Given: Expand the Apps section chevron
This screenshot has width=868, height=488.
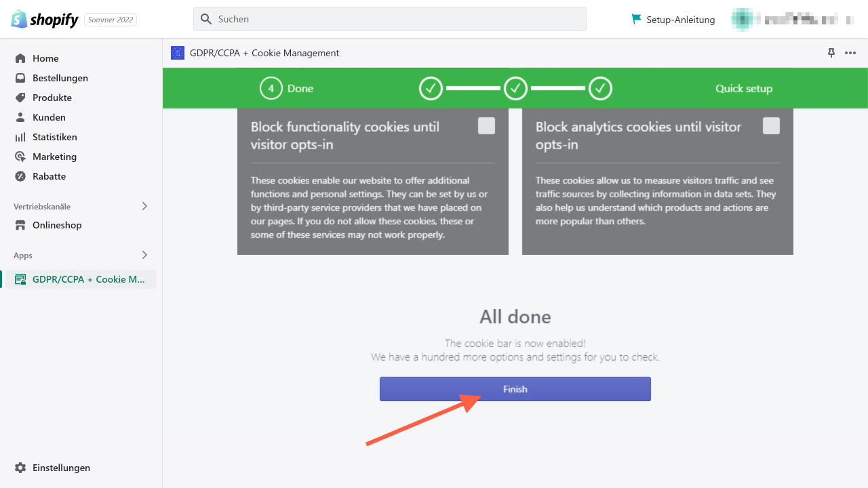Looking at the screenshot, I should (x=144, y=255).
